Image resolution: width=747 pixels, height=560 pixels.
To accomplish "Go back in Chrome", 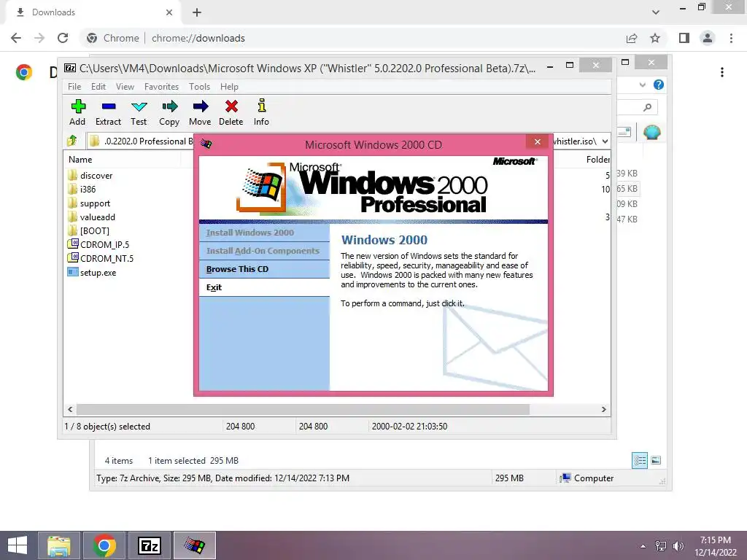I will click(16, 38).
